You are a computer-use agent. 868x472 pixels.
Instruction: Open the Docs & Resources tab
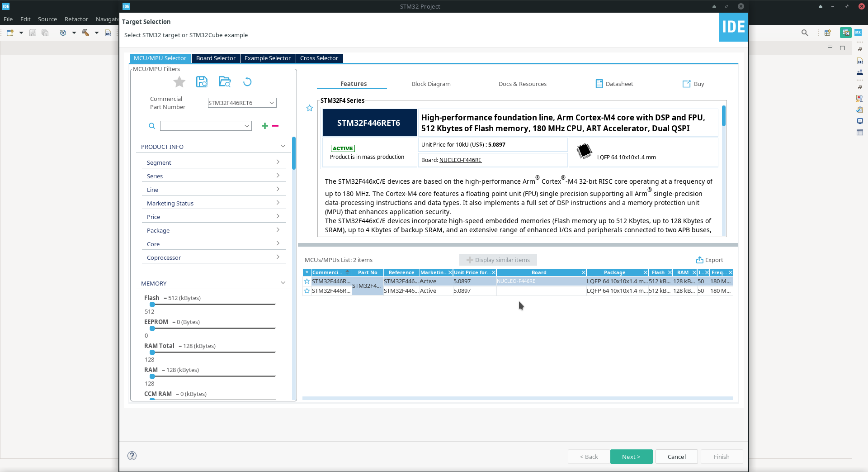tap(523, 84)
